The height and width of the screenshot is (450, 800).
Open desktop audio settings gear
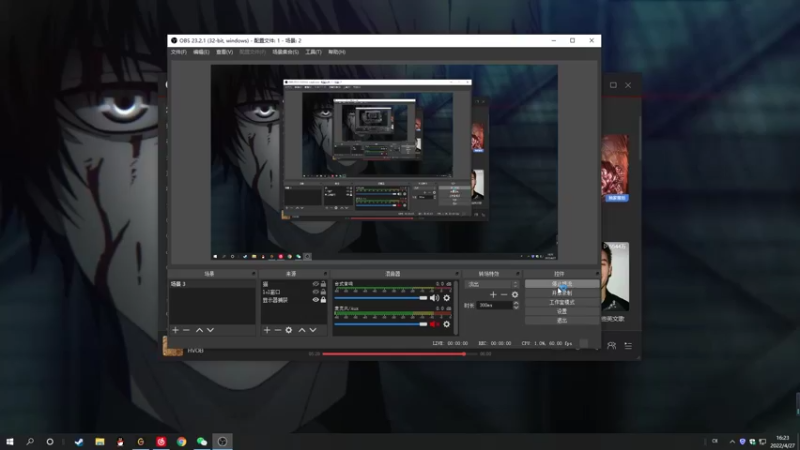(x=446, y=298)
